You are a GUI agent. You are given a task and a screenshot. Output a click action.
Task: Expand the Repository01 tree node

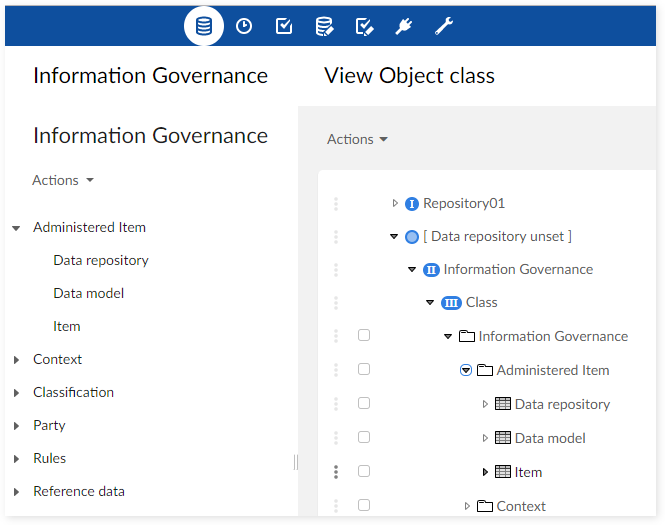[395, 204]
